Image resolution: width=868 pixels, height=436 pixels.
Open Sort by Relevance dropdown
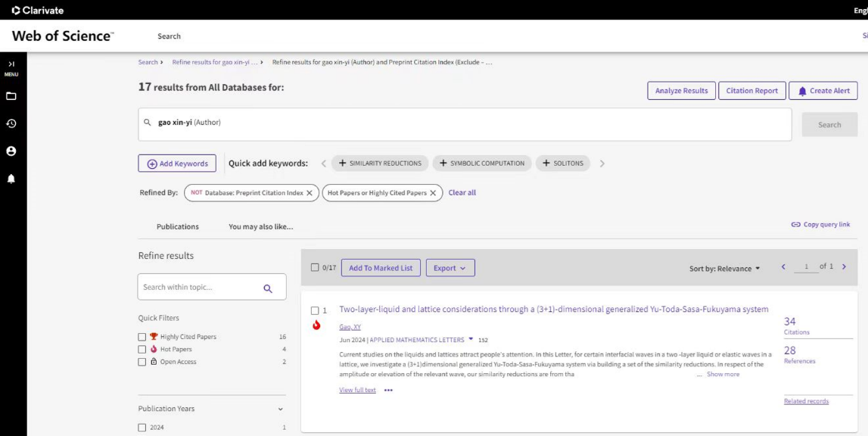(724, 269)
